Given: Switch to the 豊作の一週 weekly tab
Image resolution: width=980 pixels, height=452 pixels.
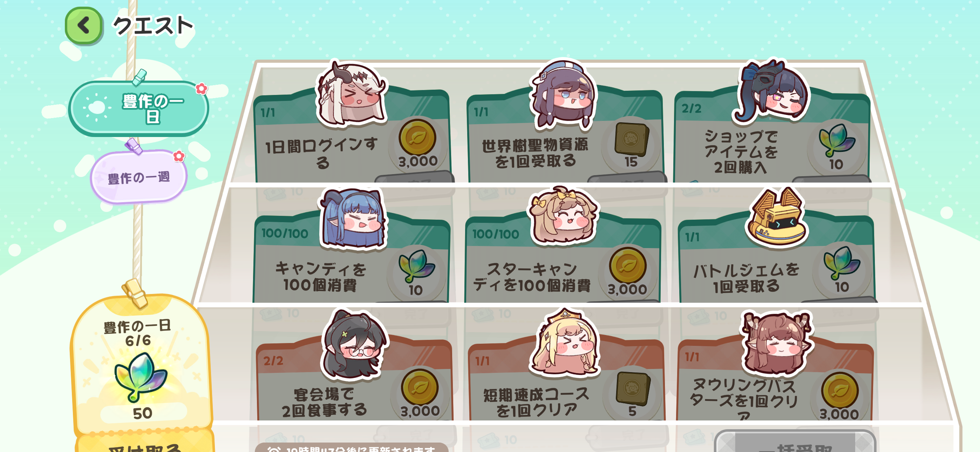Looking at the screenshot, I should pyautogui.click(x=138, y=177).
